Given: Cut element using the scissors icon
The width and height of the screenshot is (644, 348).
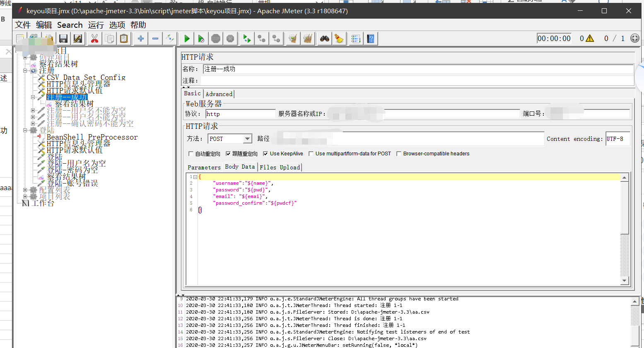Looking at the screenshot, I should 94,38.
